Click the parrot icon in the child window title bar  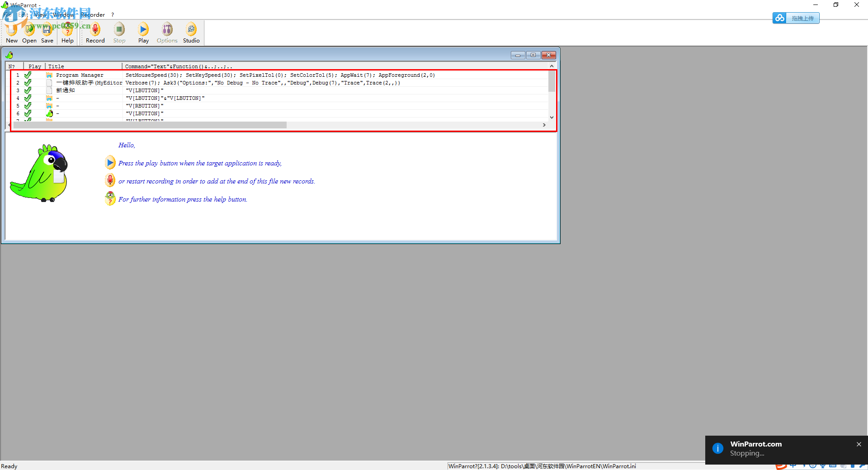coord(9,55)
